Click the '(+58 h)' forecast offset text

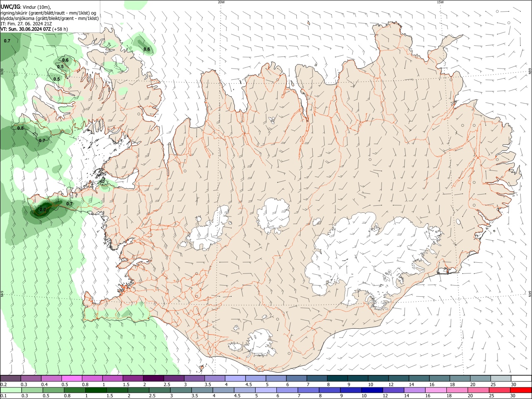pos(60,29)
